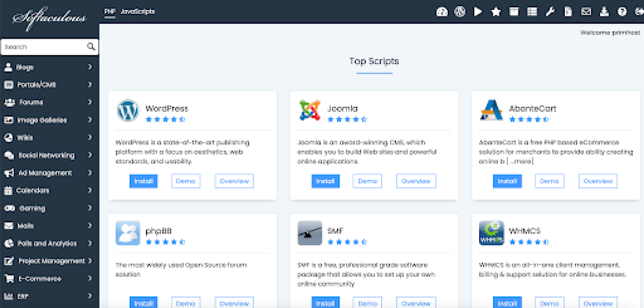The height and width of the screenshot is (308, 644).
Task: Focus the sidebar Search input field
Action: pyautogui.click(x=43, y=47)
